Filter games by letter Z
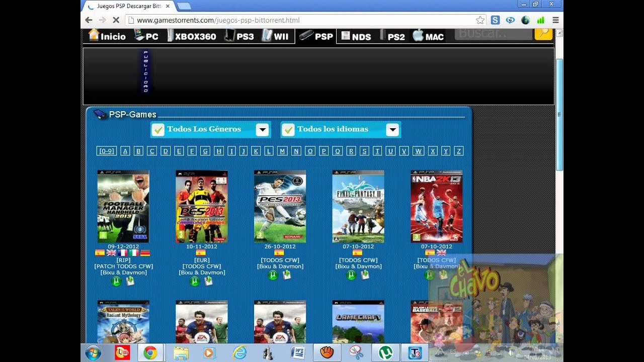Screen dimensions: 644x362 [458, 151]
